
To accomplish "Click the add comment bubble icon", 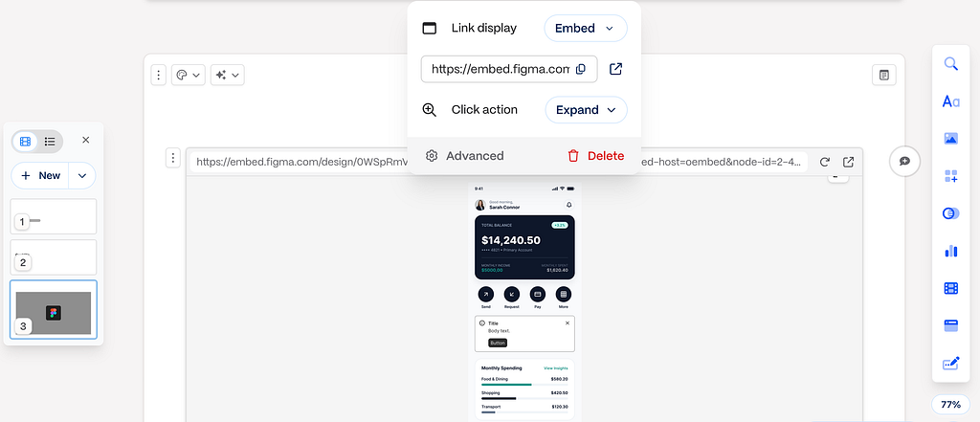I will click(x=904, y=162).
